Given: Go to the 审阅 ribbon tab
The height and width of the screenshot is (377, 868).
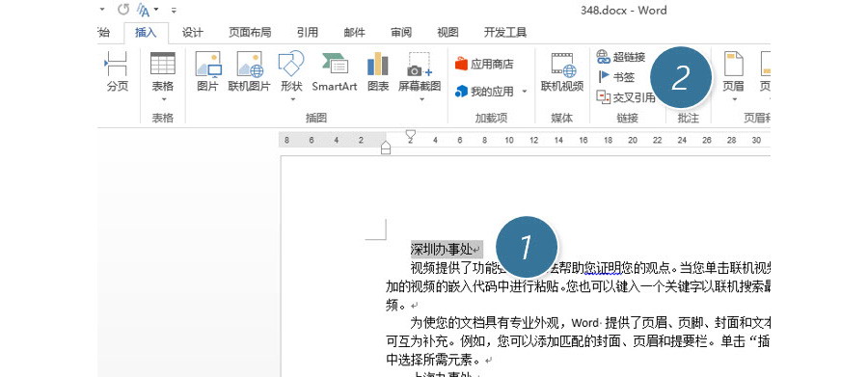Looking at the screenshot, I should tap(401, 33).
